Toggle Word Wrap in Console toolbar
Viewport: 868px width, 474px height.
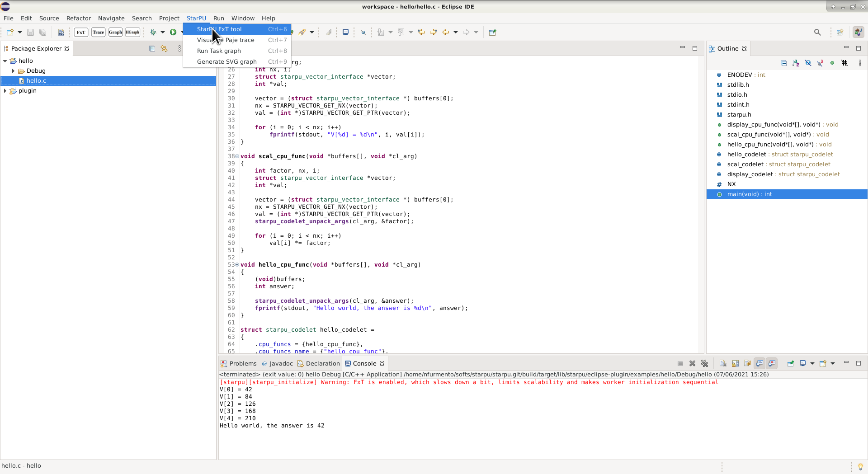(747, 363)
